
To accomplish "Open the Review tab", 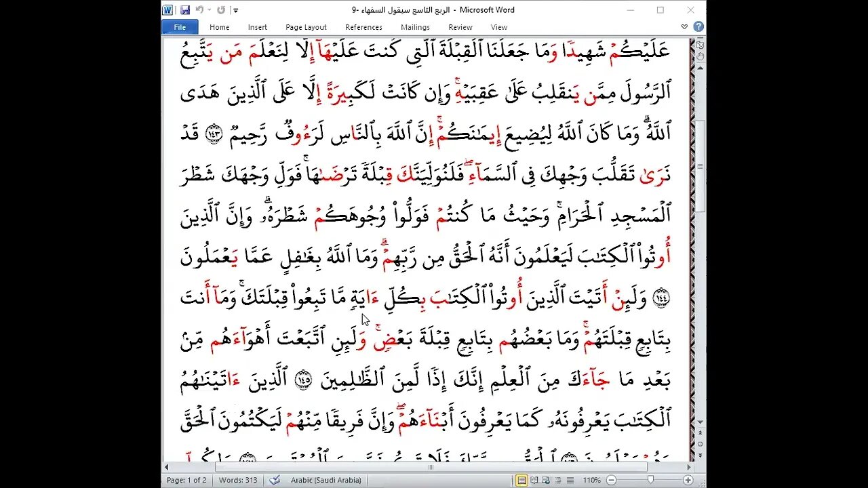I will point(460,27).
